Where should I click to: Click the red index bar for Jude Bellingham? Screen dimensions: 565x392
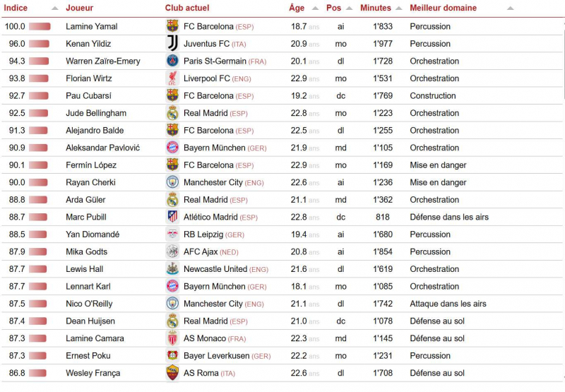(39, 113)
